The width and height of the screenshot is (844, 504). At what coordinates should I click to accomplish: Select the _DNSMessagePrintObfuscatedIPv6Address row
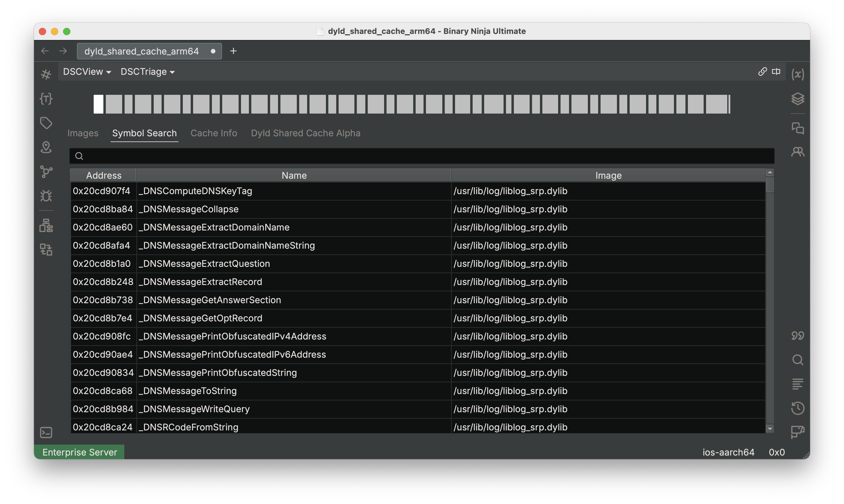pyautogui.click(x=417, y=355)
